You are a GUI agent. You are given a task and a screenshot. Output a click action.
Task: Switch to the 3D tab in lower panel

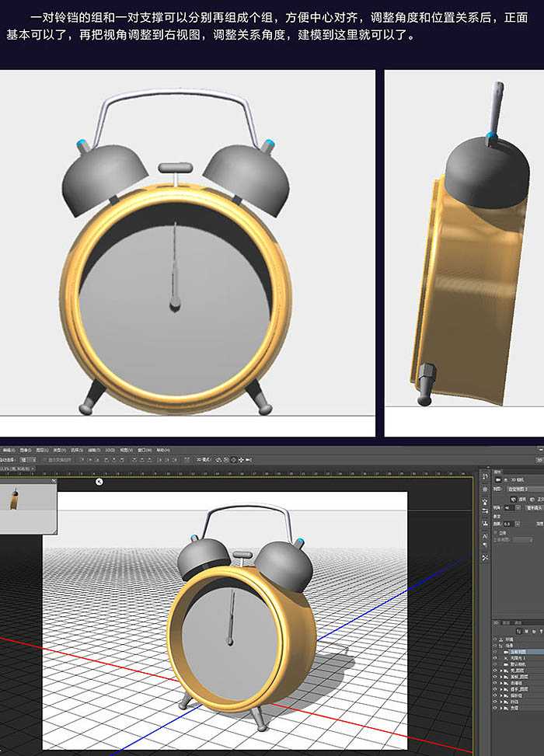coord(497,622)
